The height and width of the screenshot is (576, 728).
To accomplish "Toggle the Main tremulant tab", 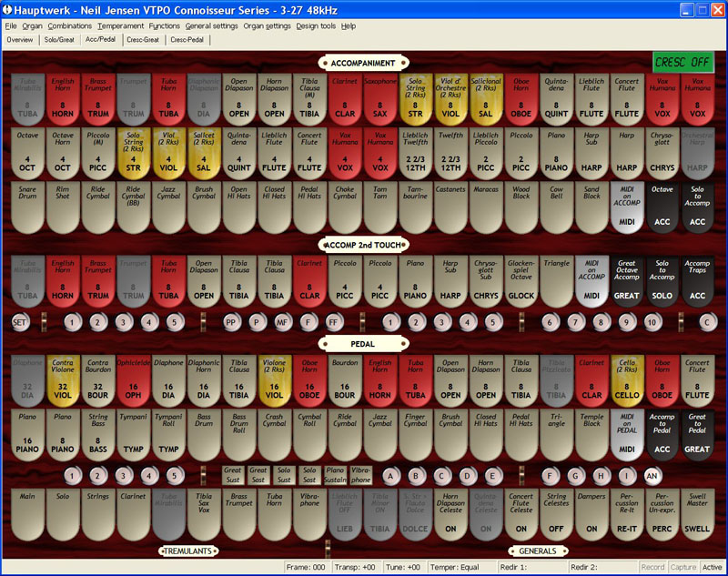I will point(27,514).
